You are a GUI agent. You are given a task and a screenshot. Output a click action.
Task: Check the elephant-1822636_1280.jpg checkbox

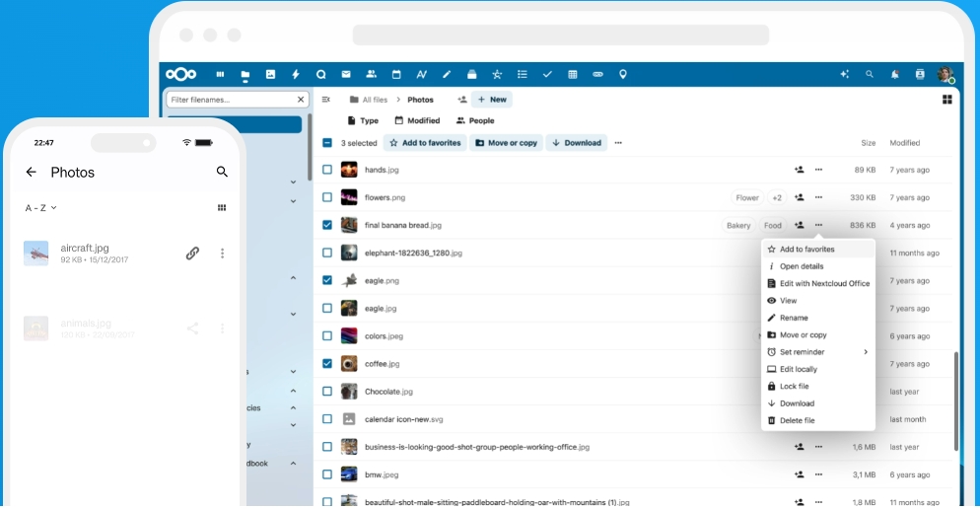click(x=327, y=253)
